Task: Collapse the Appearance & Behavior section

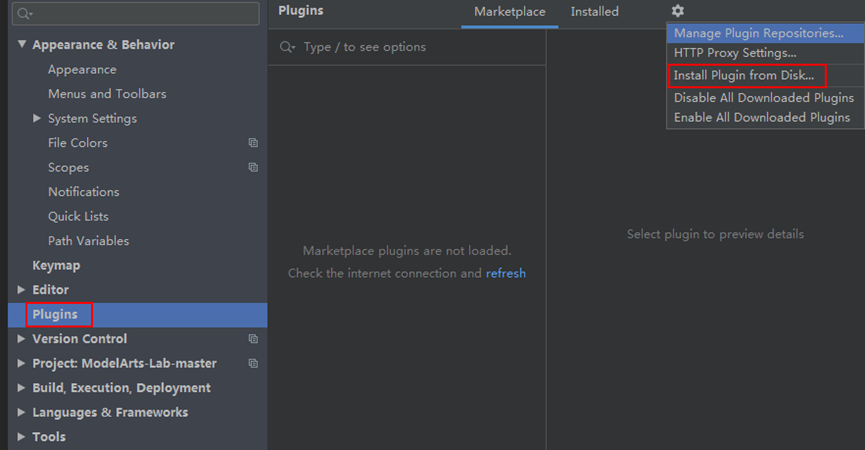Action: (22, 45)
